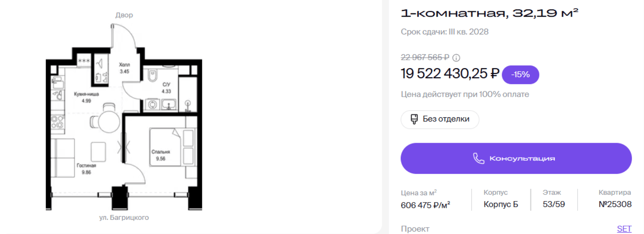Click the ул. Багрицкого street label
Screen dimensions: 644x234
(124, 218)
